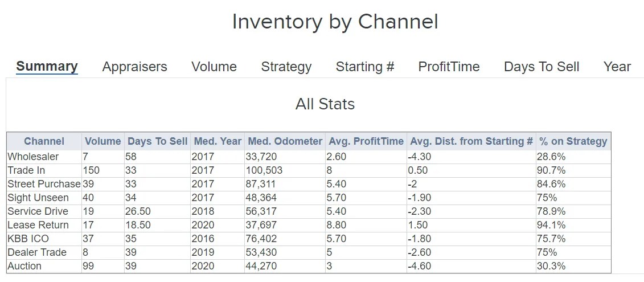Image resolution: width=644 pixels, height=282 pixels.
Task: Click the Auction channel cell
Action: 24,266
